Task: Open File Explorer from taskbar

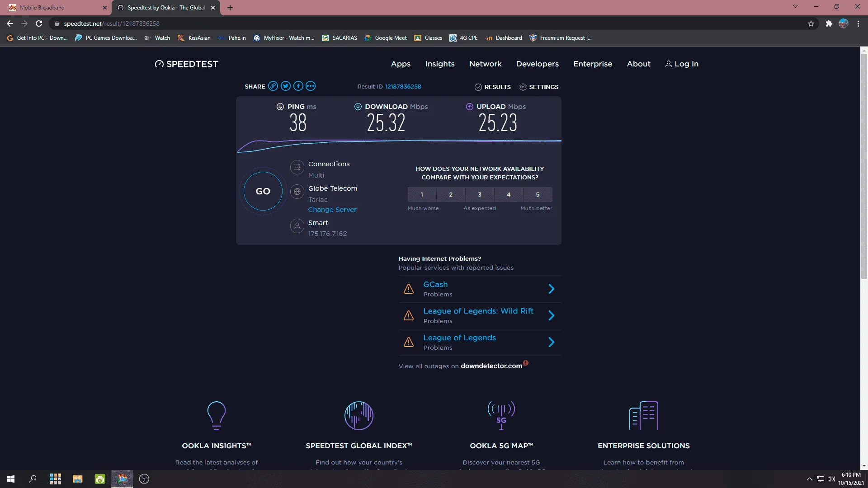Action: 77,479
